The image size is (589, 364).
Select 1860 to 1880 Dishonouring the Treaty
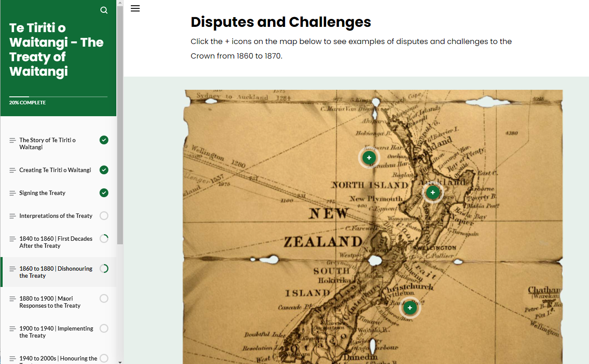(58, 272)
